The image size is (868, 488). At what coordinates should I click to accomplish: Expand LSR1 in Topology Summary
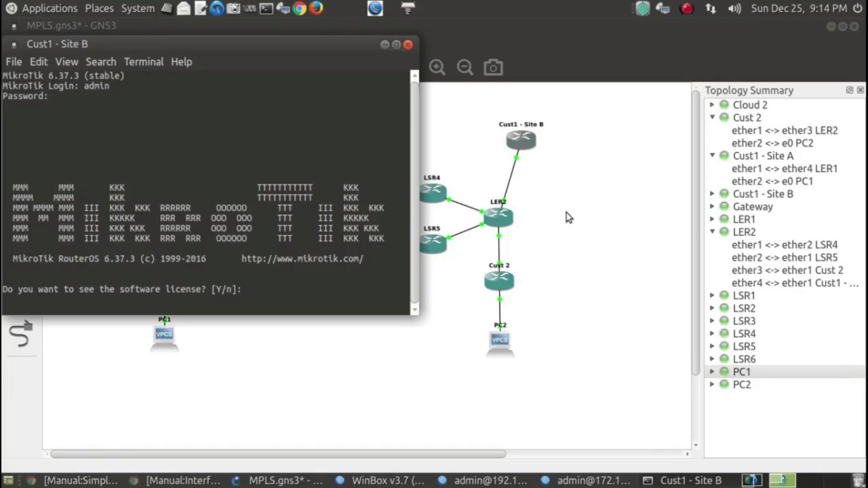712,296
